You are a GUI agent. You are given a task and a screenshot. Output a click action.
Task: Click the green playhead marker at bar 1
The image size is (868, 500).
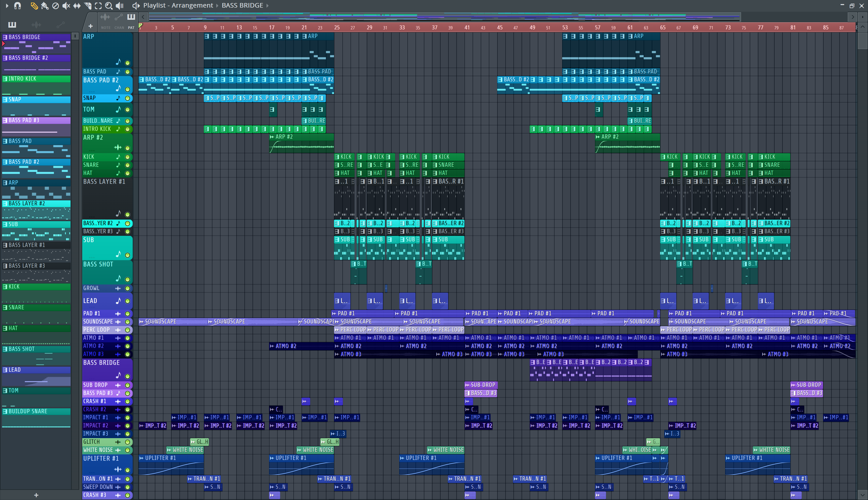coord(140,26)
